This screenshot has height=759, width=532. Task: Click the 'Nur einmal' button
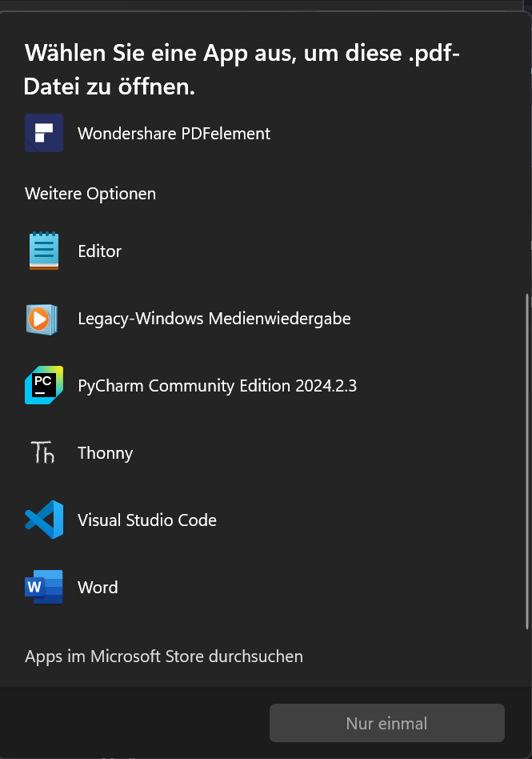click(387, 723)
